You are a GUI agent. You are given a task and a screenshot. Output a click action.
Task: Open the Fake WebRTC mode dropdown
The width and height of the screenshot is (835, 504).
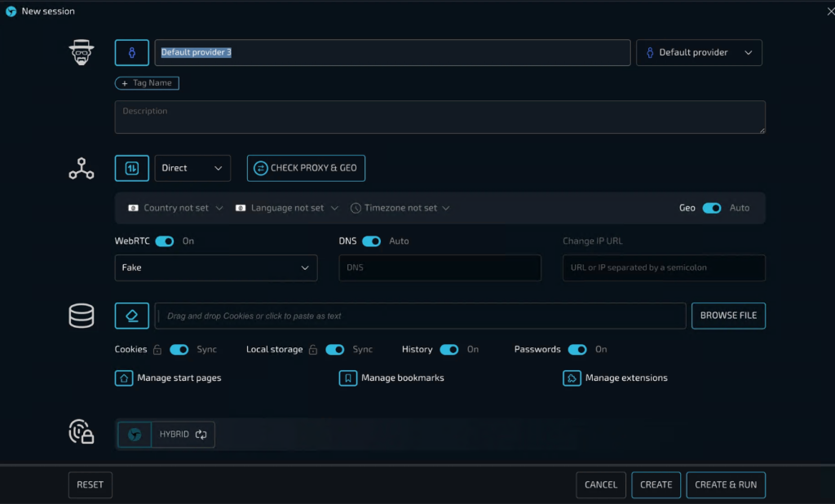pos(216,267)
